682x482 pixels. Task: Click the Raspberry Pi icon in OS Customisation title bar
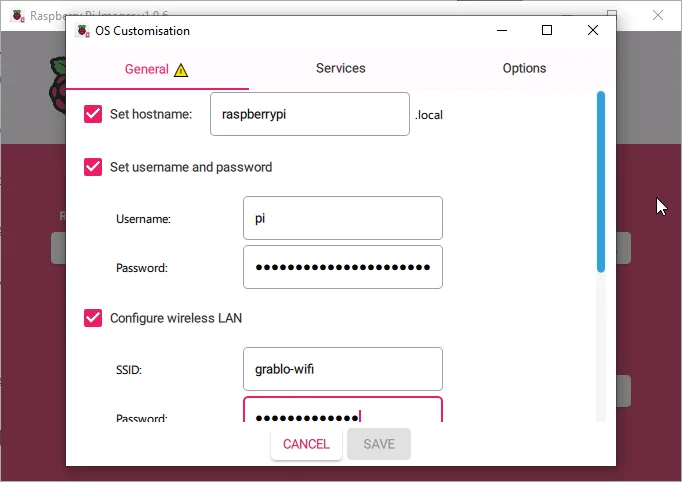pyautogui.click(x=82, y=31)
